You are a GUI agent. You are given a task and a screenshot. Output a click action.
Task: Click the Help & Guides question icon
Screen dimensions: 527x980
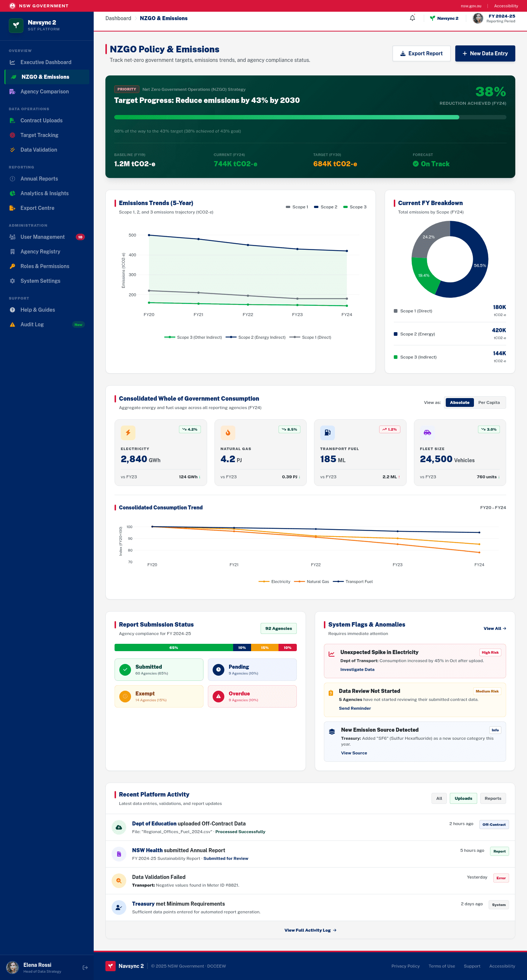point(12,310)
